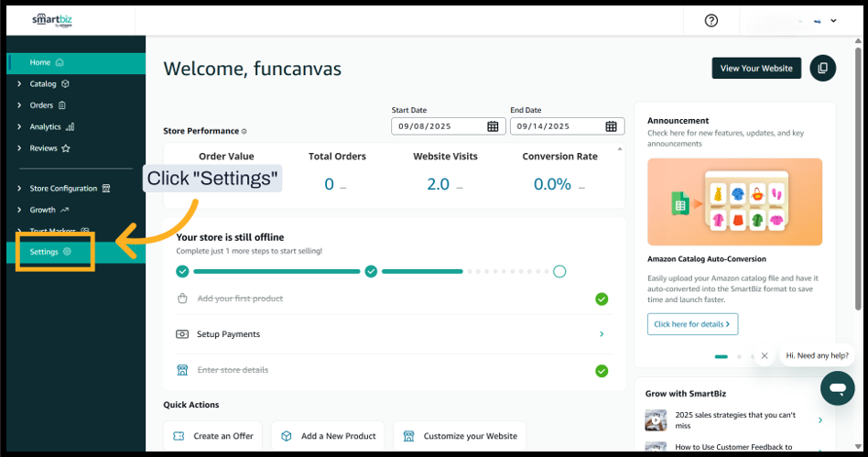This screenshot has height=457, width=868.
Task: Click Settings gear in sidebar
Action: (x=67, y=252)
